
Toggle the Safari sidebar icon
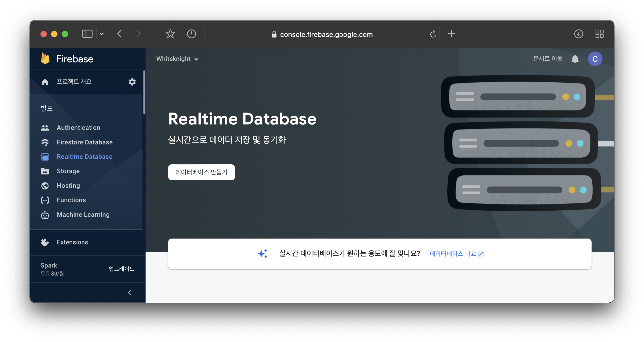point(87,34)
